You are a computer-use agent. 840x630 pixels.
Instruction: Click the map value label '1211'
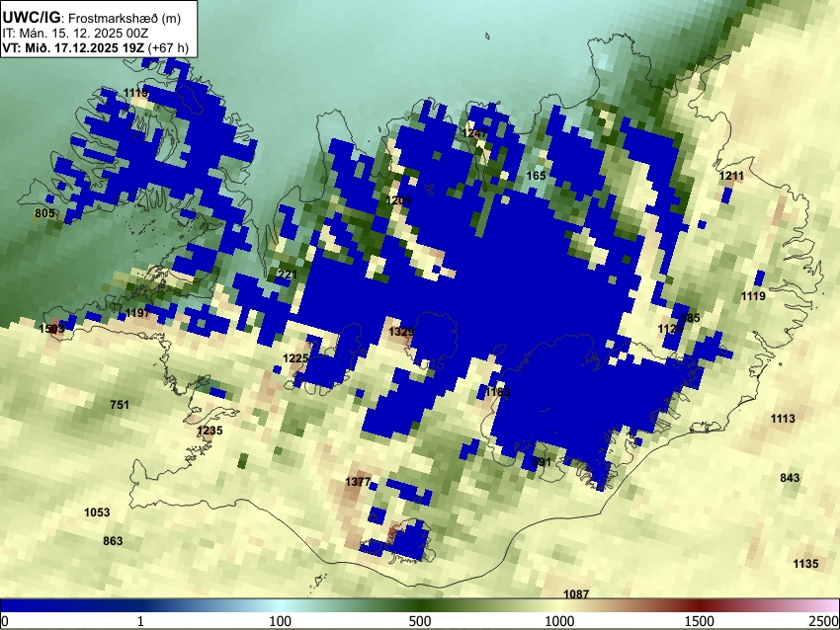click(x=731, y=176)
